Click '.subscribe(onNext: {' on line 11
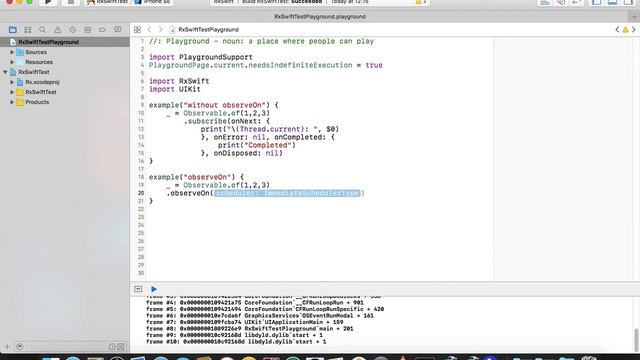Viewport: 640px width, 360px height. coord(227,121)
